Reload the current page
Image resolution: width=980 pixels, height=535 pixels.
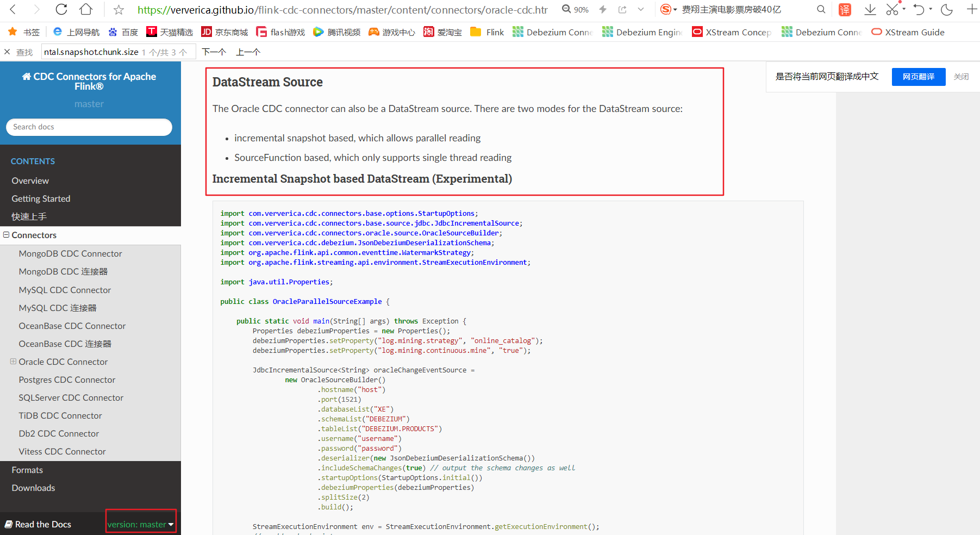[x=61, y=9]
